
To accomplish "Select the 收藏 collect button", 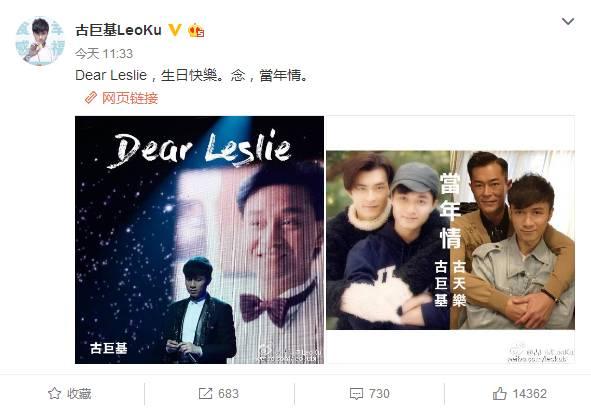I will click(70, 393).
